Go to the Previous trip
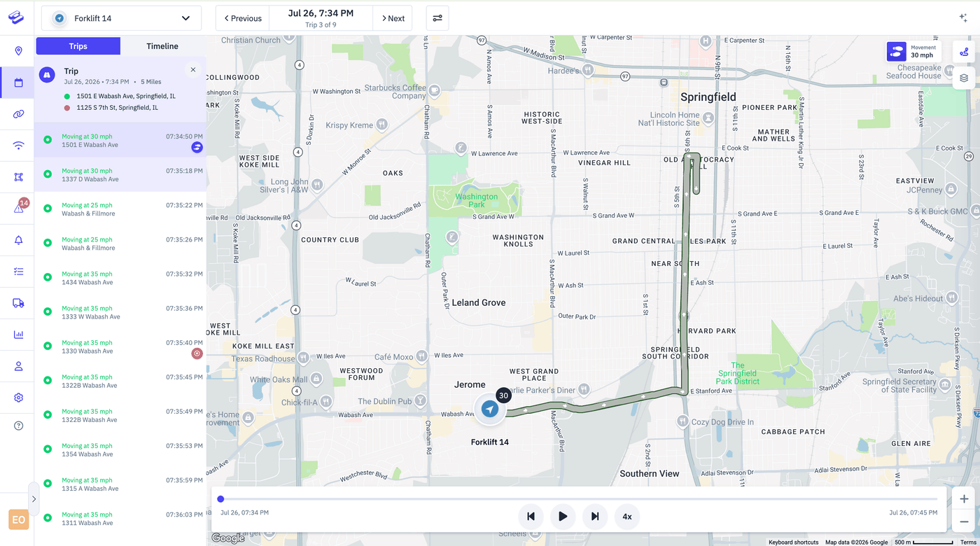980x546 pixels. [x=243, y=18]
